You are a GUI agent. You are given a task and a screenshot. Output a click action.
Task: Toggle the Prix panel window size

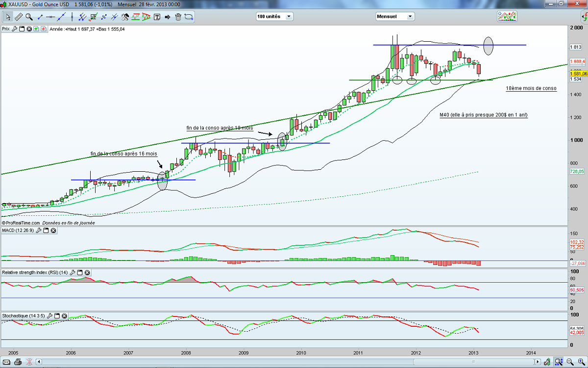click(x=22, y=29)
